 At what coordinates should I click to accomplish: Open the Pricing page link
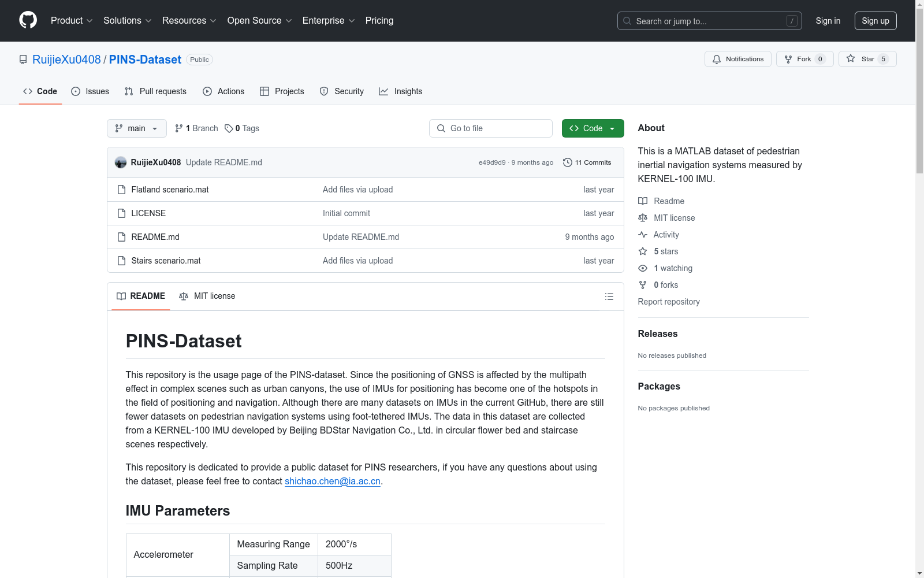tap(379, 21)
